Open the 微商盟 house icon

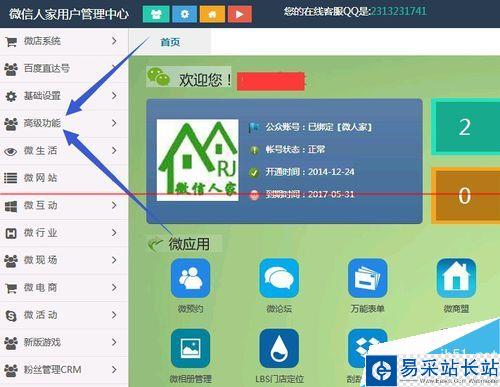(x=456, y=278)
